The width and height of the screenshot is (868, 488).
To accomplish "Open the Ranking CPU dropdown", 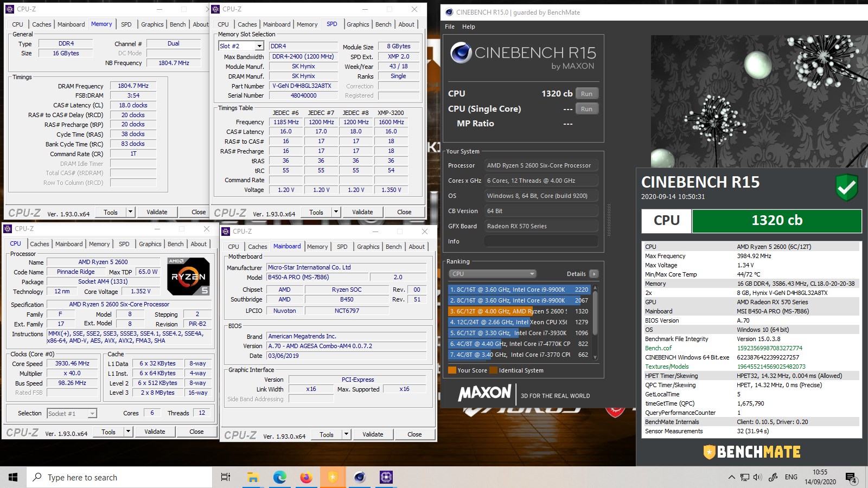I will point(493,274).
